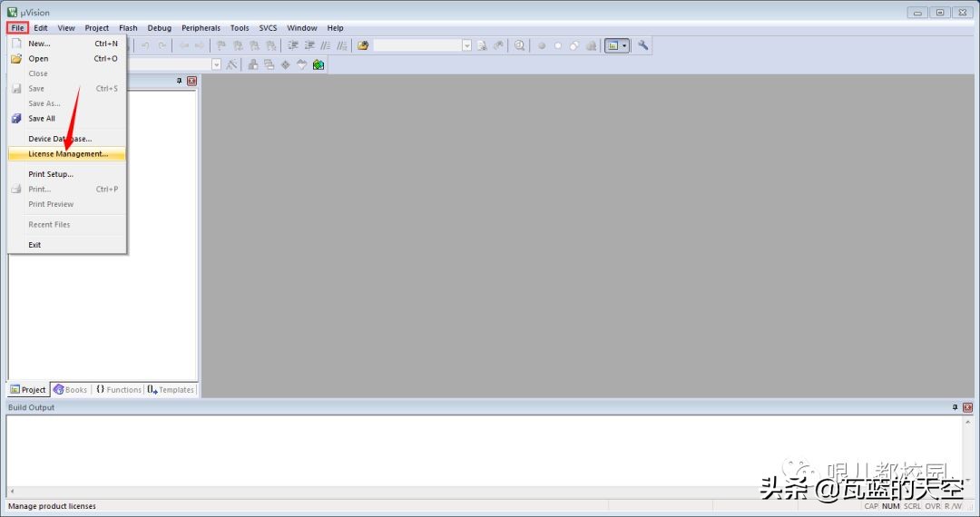Open the View menu

[x=66, y=27]
